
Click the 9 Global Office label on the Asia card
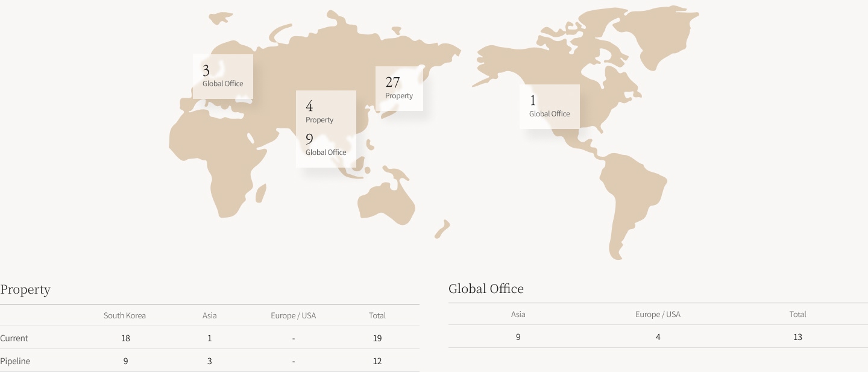tap(326, 145)
